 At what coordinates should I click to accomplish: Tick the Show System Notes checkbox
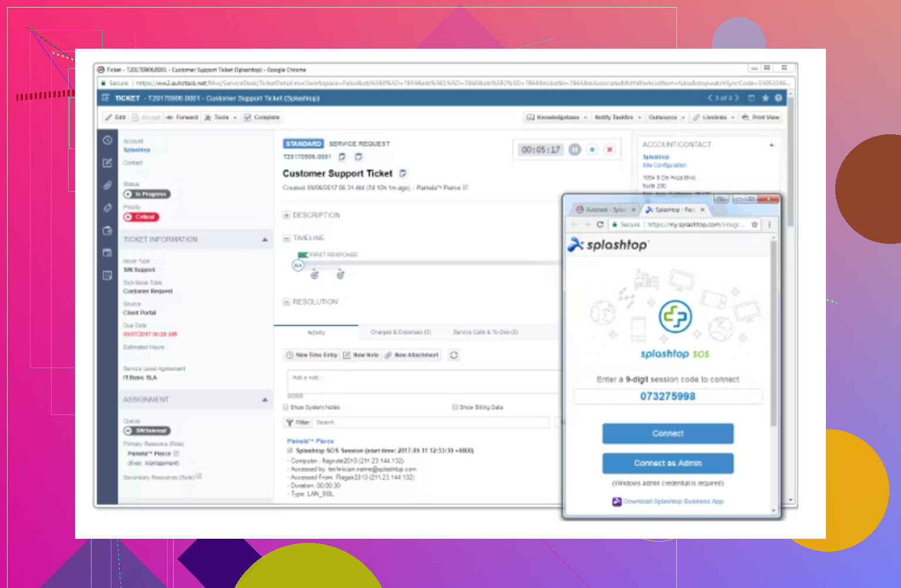[286, 407]
